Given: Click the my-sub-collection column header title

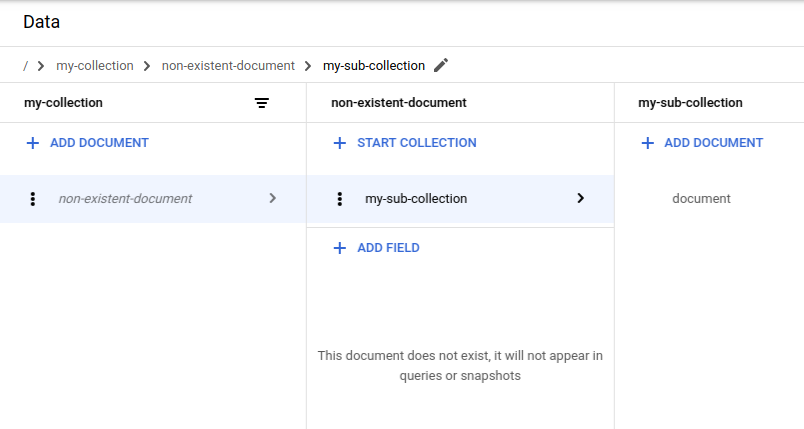Looking at the screenshot, I should pyautogui.click(x=690, y=103).
